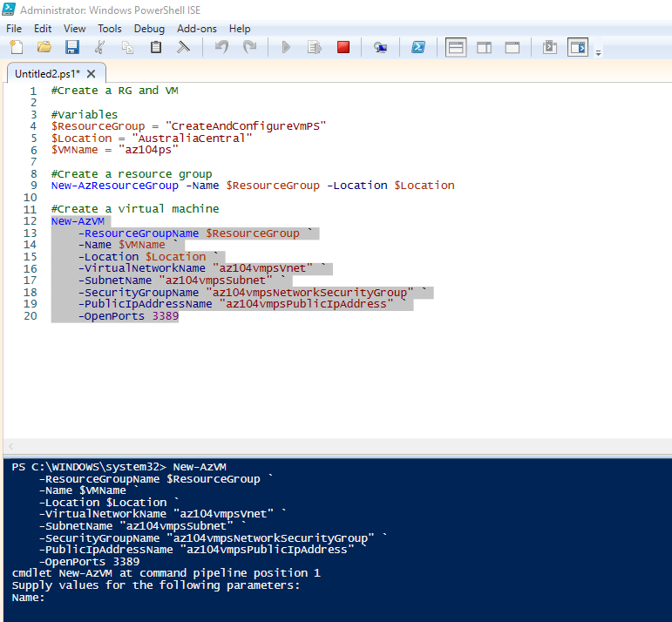Click "cmdlet New-AzVM at command pipeline" console line

click(166, 573)
